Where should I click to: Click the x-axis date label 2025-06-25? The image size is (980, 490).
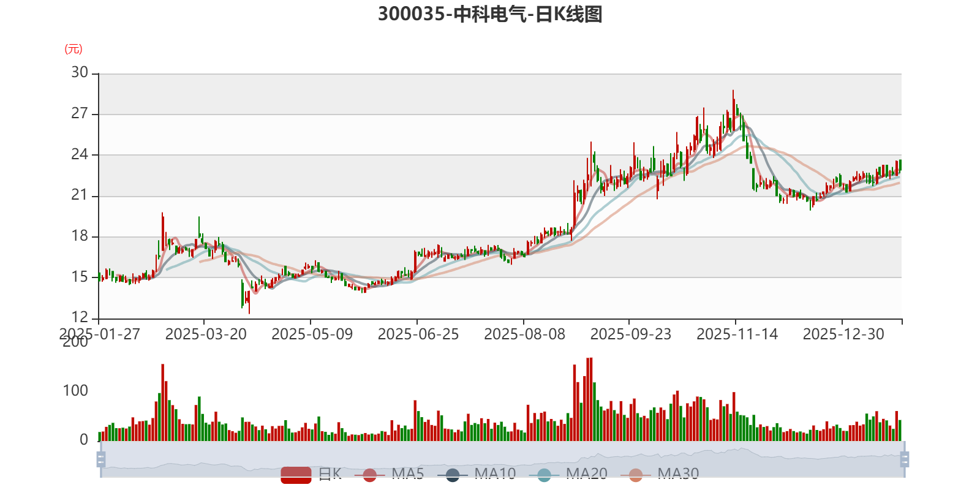[418, 334]
